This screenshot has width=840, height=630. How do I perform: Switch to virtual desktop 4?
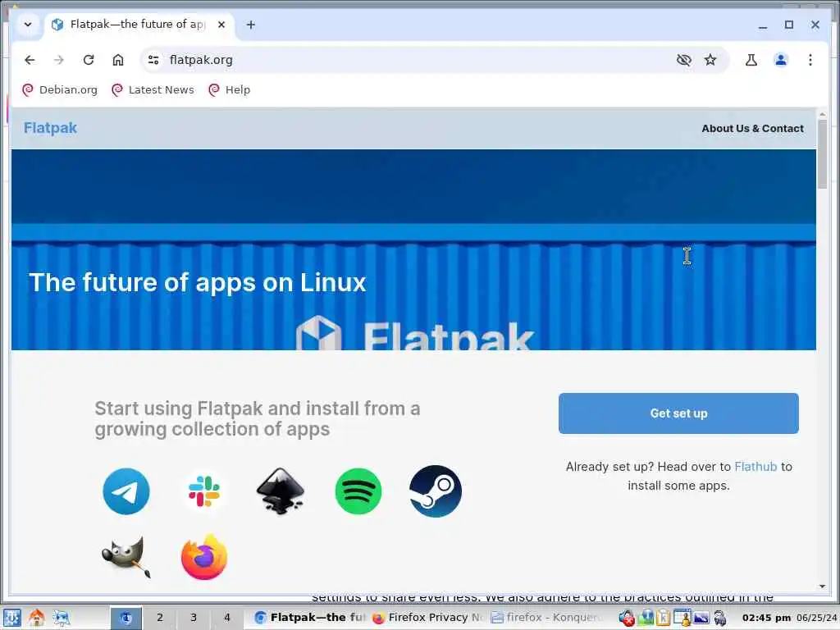click(227, 618)
